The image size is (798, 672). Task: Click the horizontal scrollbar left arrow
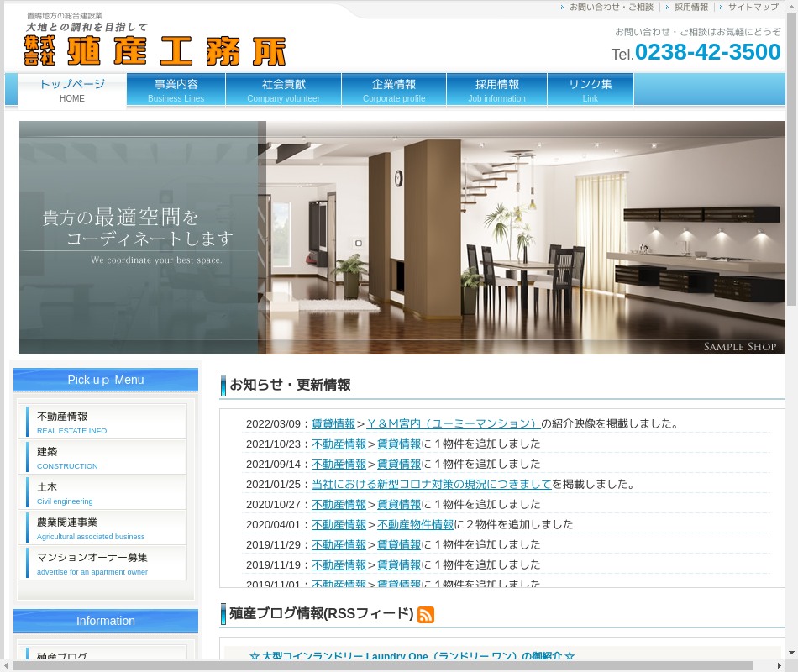click(x=6, y=665)
